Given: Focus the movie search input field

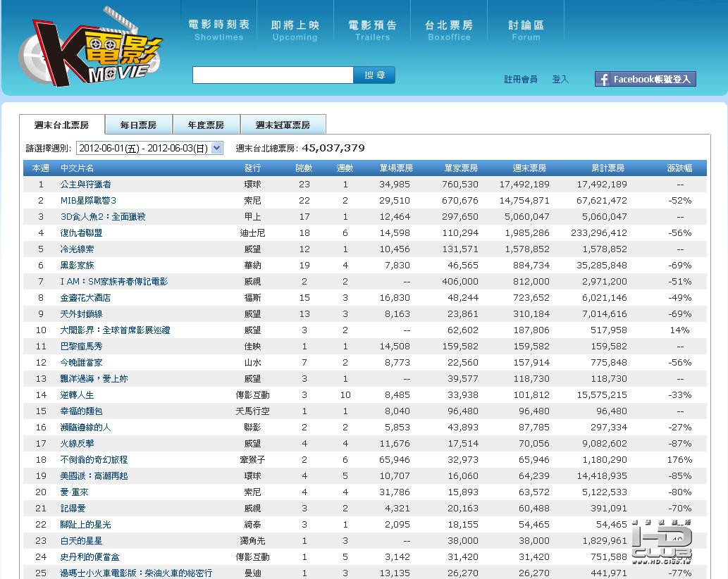Looking at the screenshot, I should 273,75.
